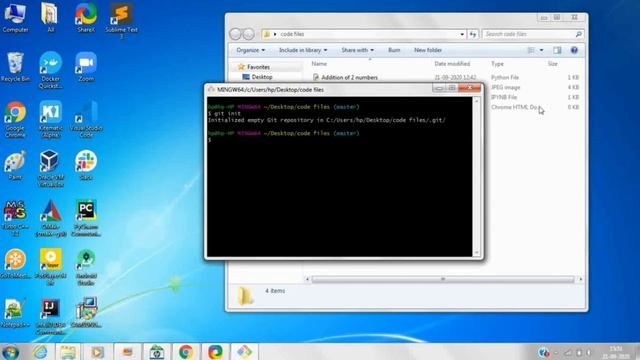Launch Slack from the desktop
Screen dimensions: 640x360
86,165
